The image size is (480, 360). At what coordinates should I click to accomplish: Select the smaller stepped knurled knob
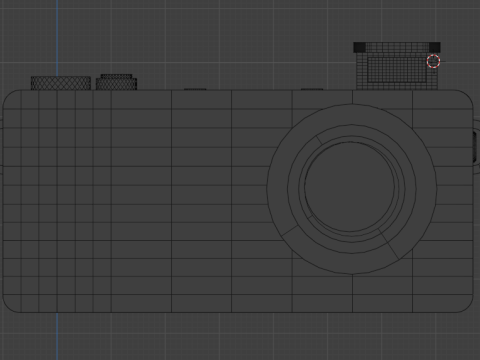116,82
